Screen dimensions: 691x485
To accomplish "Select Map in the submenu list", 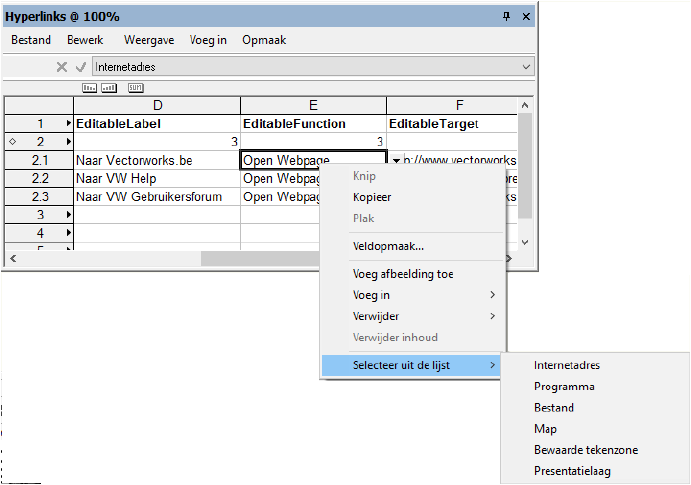I will point(595,429).
